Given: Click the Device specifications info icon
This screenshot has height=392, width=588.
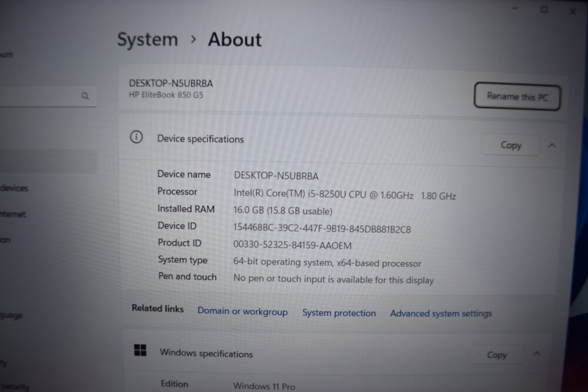Looking at the screenshot, I should (136, 137).
